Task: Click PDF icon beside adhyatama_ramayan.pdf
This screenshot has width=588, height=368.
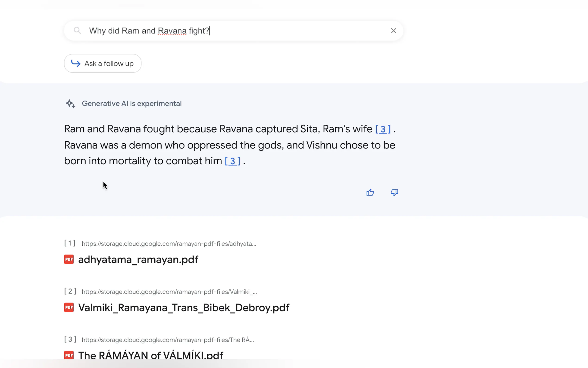Action: (x=69, y=260)
